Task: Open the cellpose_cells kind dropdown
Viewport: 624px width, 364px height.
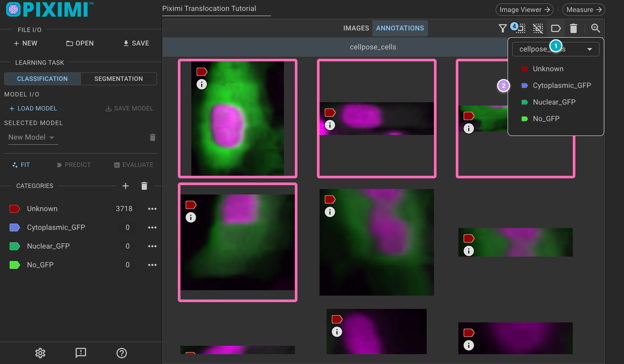Action: pos(556,49)
